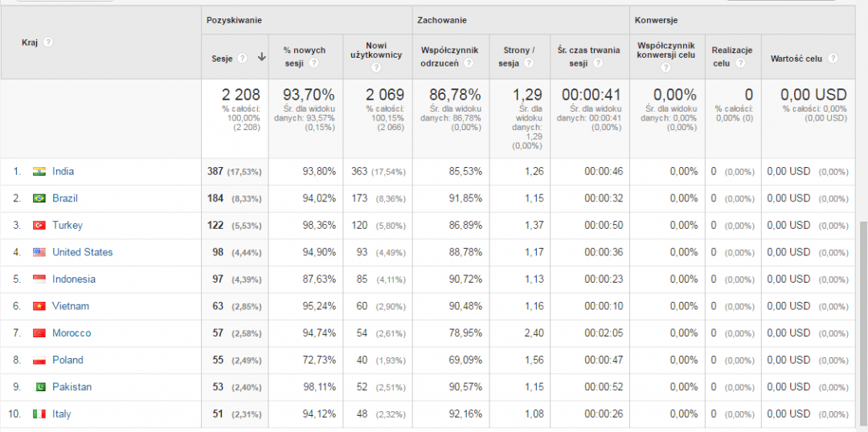The height and width of the screenshot is (432, 868).
Task: Sort by Współczynnik konwersji celu header
Action: coord(666,51)
